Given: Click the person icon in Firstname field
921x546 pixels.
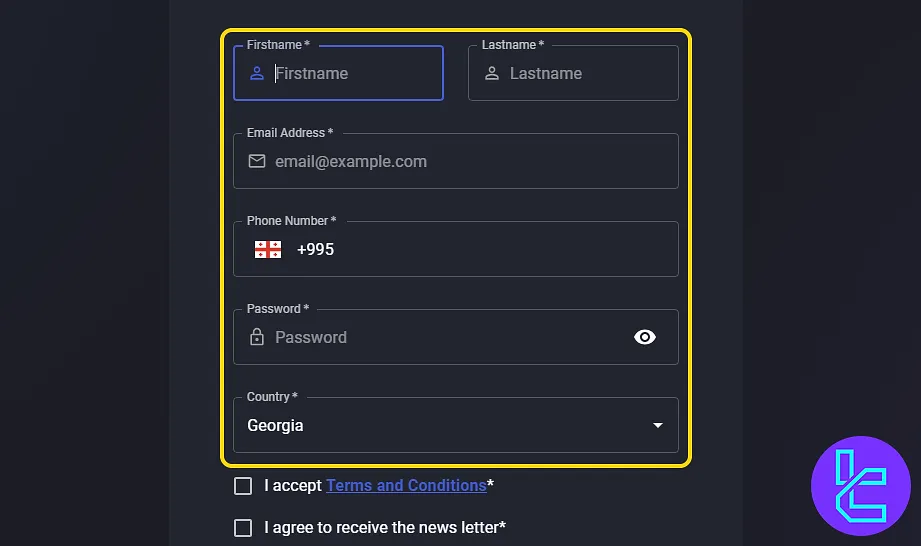Looking at the screenshot, I should (257, 73).
